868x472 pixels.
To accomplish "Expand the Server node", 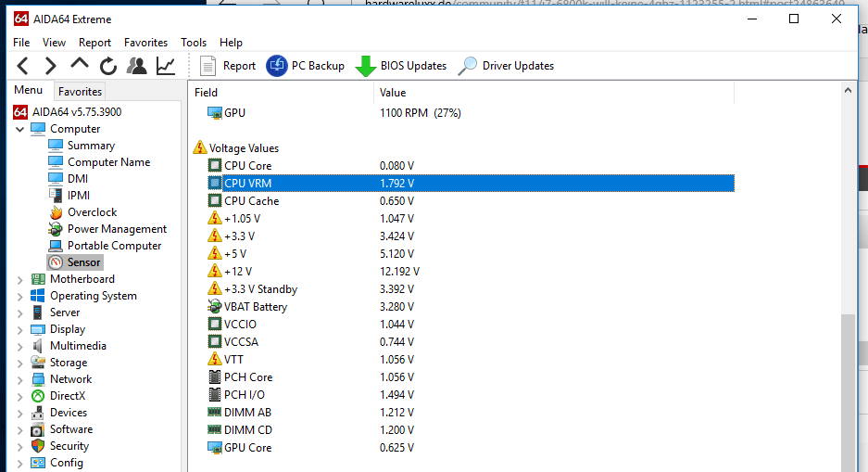I will [20, 313].
